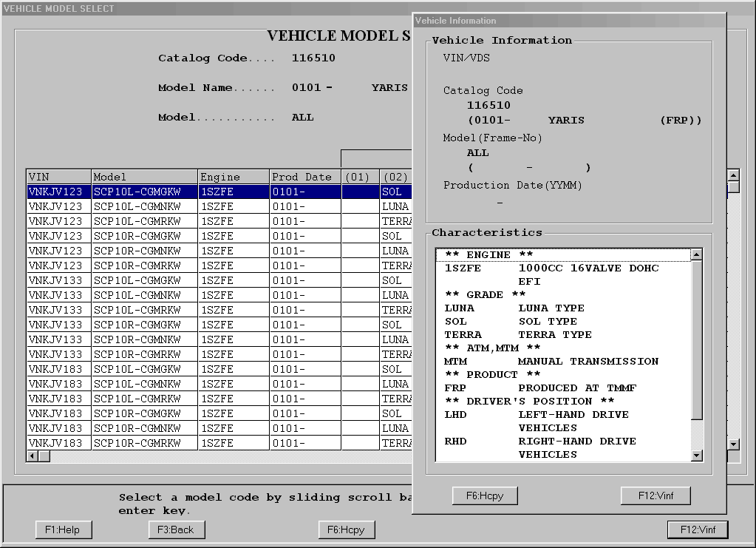Select model SCP10R-CGMGKW under VIN VNKJV123
Viewport: 756px width, 548px height.
pos(219,236)
